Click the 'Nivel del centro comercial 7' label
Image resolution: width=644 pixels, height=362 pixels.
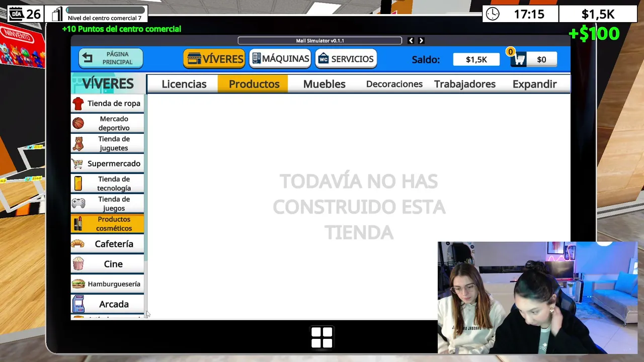[x=105, y=18]
